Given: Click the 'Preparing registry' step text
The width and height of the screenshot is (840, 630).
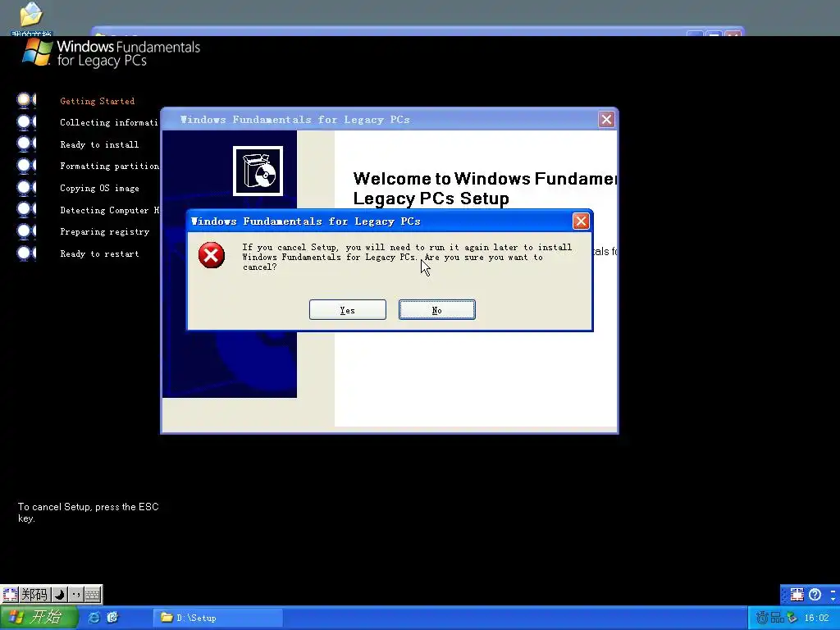Looking at the screenshot, I should click(104, 232).
